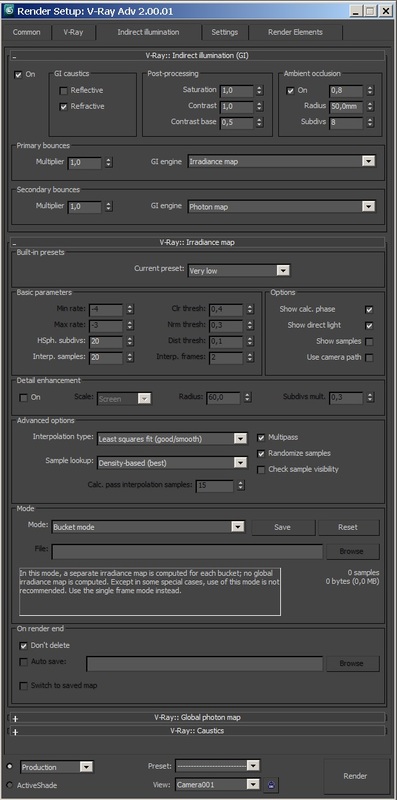Screen dimensions: 397x800
Task: Uncheck Don't delete on render end
Action: pos(23,646)
